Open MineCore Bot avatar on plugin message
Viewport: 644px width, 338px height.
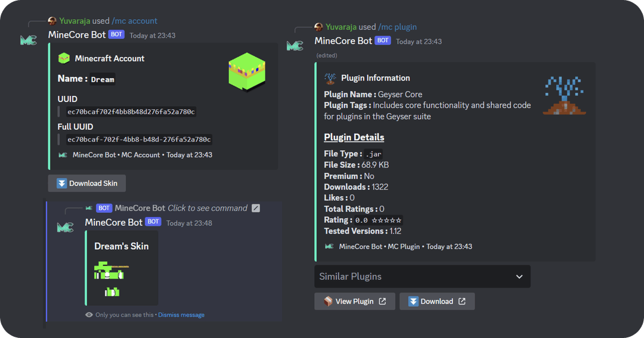click(x=295, y=45)
